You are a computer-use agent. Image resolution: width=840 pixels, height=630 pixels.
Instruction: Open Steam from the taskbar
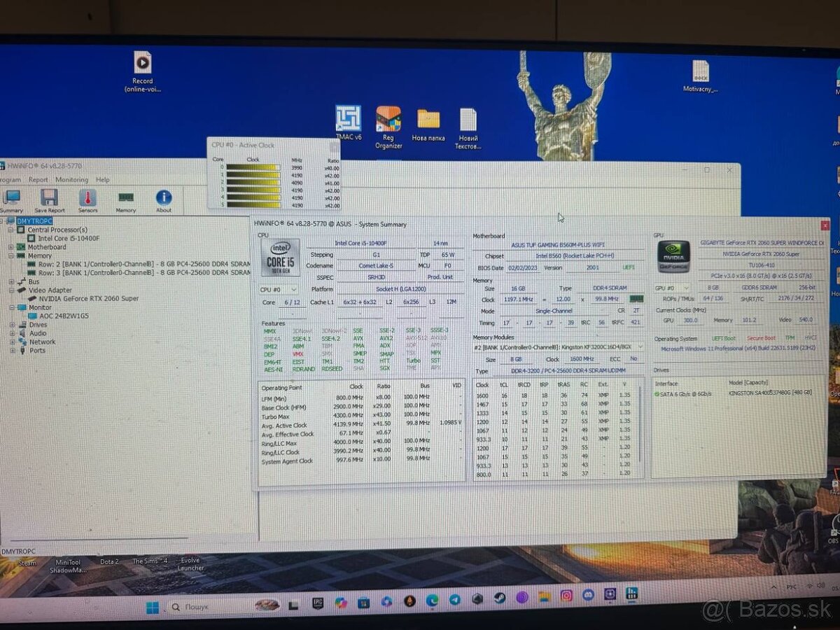(499, 599)
